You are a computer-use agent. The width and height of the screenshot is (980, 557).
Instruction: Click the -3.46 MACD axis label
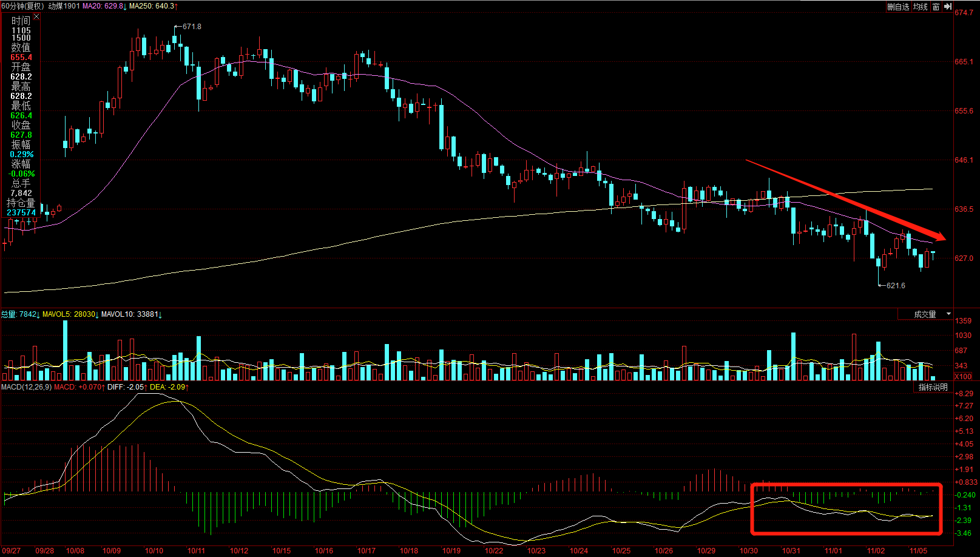tap(964, 533)
